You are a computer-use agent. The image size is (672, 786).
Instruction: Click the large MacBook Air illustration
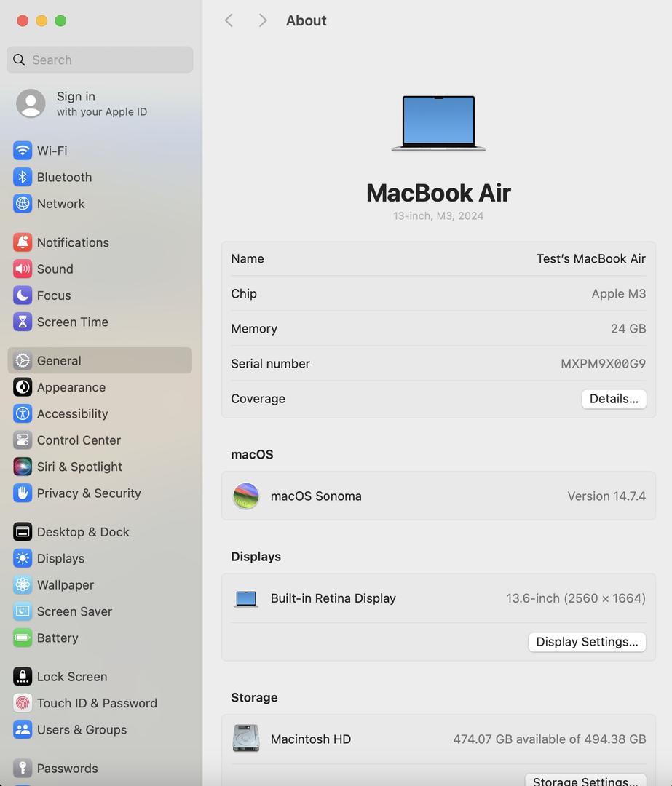pyautogui.click(x=439, y=123)
